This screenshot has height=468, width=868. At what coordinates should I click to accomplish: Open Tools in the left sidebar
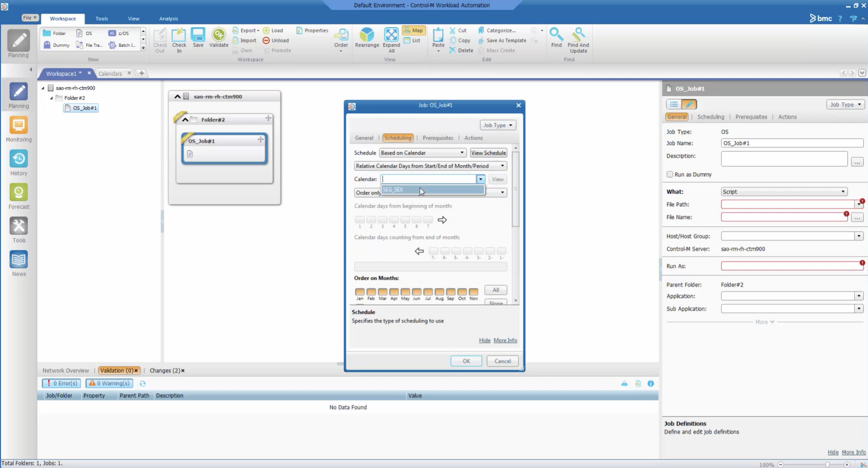click(19, 230)
